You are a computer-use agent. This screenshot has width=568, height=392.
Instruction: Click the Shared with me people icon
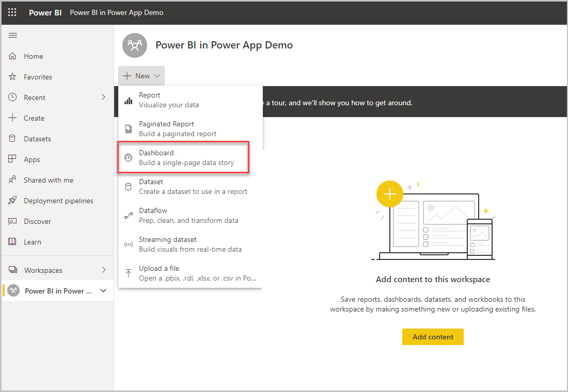pyautogui.click(x=12, y=180)
